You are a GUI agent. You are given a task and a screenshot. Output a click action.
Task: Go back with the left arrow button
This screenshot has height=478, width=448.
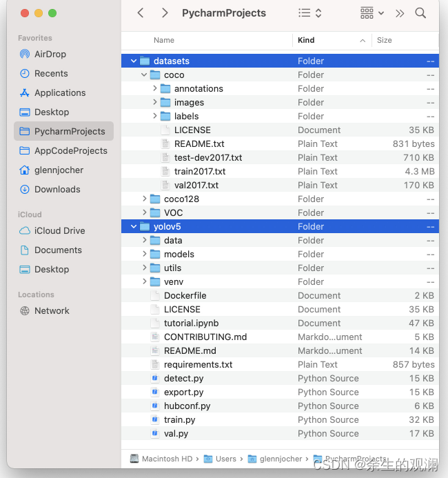141,13
